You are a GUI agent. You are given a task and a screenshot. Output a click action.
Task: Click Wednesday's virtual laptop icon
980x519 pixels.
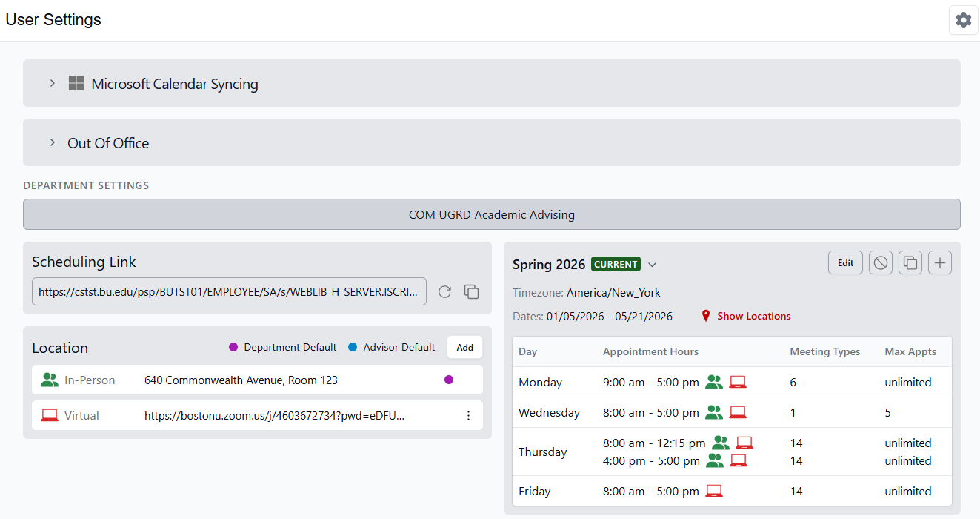[738, 412]
